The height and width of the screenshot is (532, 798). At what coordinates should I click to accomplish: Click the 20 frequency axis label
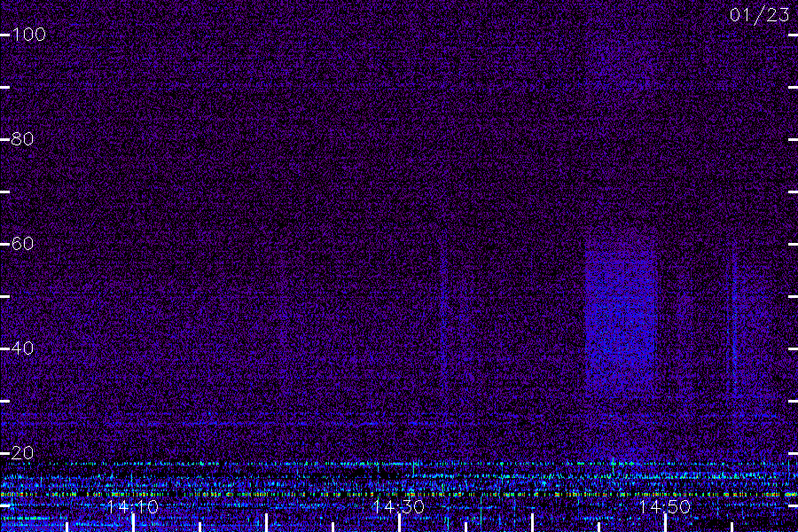coord(22,452)
